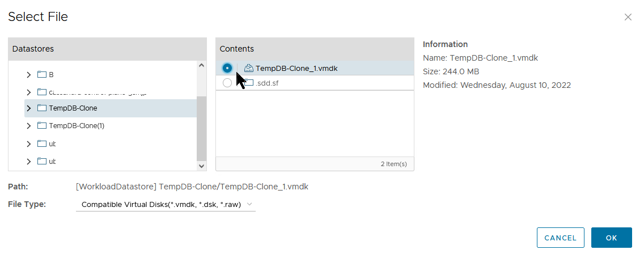Image resolution: width=644 pixels, height=258 pixels.
Task: Expand the TempDB-Clone(1) folder chevron
Action: [x=29, y=126]
